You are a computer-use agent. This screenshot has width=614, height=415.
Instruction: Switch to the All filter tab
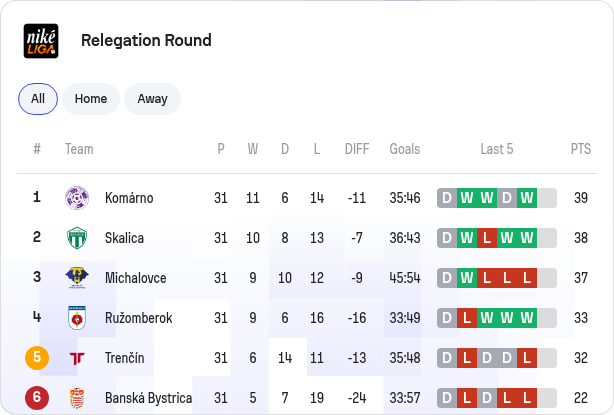click(x=38, y=99)
